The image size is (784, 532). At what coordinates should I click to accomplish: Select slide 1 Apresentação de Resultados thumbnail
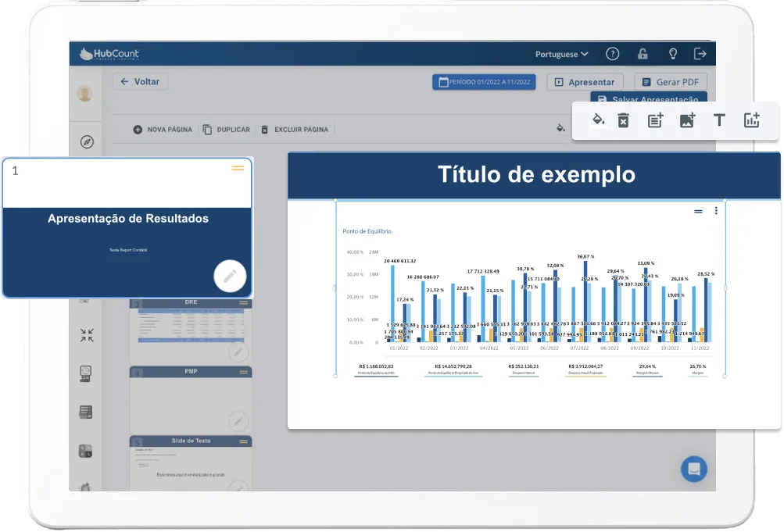tap(127, 228)
